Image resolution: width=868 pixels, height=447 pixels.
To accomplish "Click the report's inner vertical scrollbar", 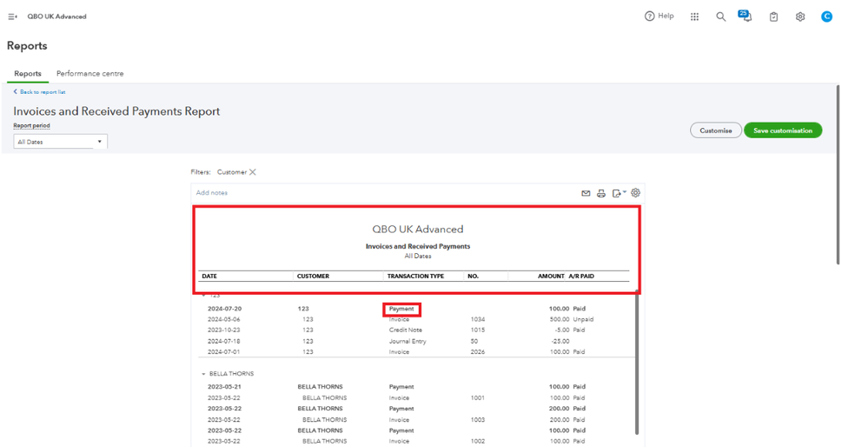I will 637,364.
